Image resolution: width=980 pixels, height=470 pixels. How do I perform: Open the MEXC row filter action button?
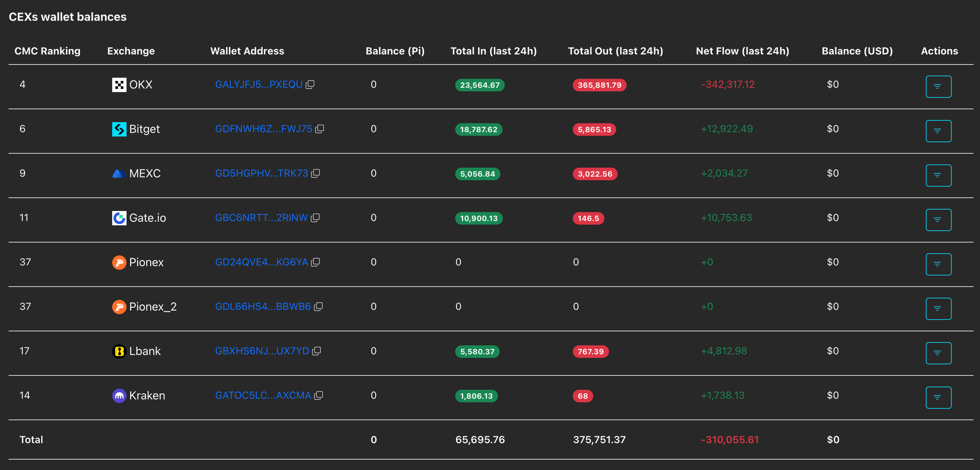[x=938, y=176]
